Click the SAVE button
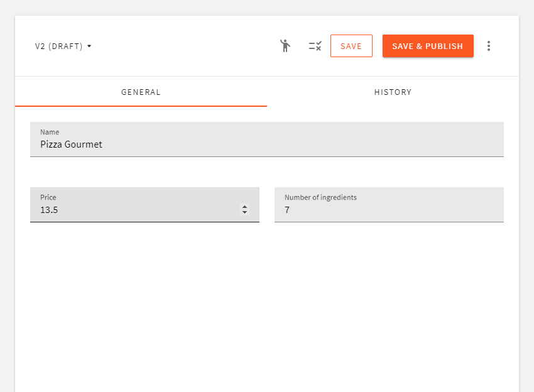534x392 pixels. click(x=351, y=45)
